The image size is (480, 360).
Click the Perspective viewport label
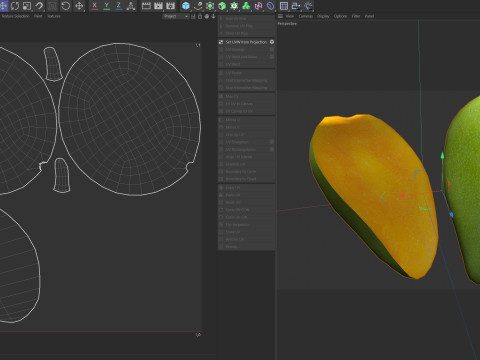287,24
